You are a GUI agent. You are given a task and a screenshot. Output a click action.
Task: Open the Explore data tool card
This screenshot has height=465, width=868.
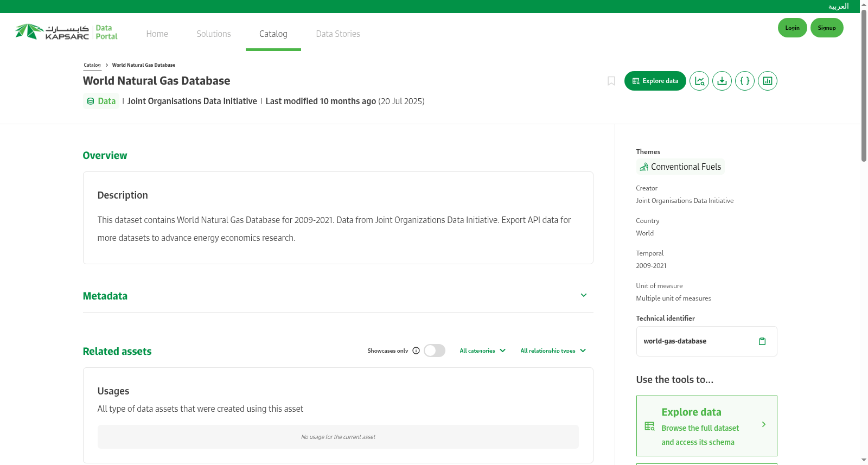706,426
